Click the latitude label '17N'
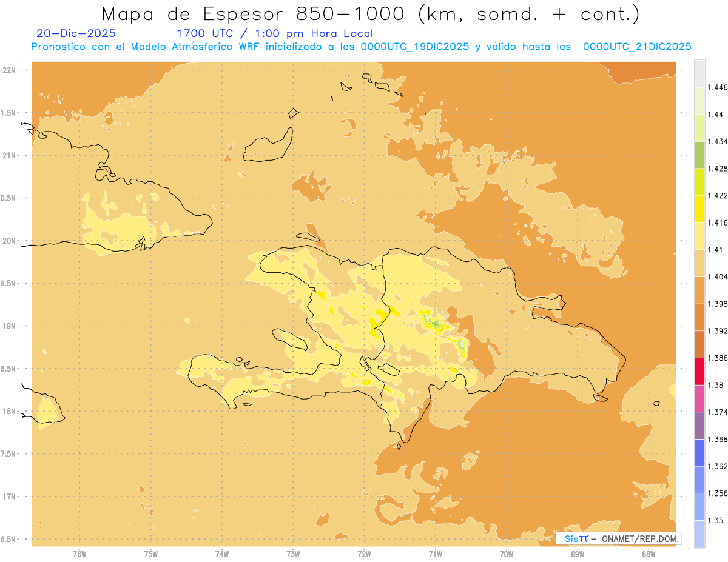The height and width of the screenshot is (562, 728). [x=10, y=497]
